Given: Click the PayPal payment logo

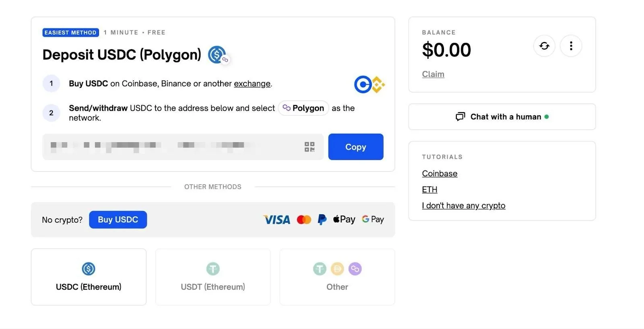Looking at the screenshot, I should pos(322,219).
